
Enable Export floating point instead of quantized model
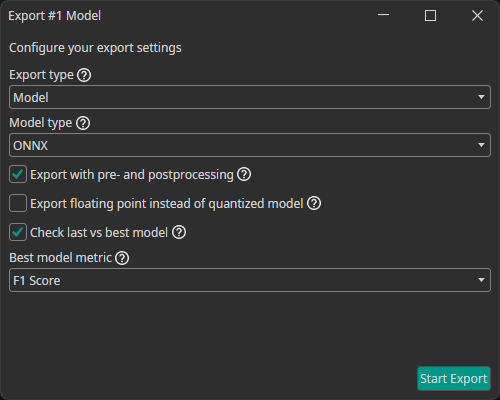click(x=18, y=203)
